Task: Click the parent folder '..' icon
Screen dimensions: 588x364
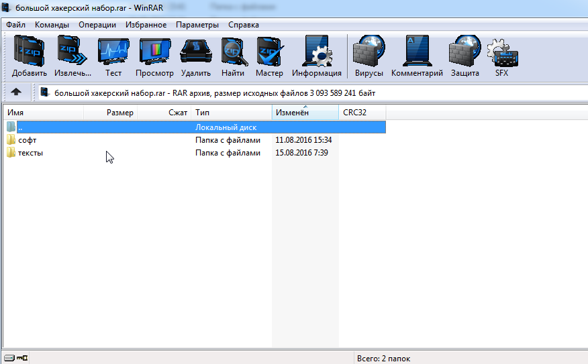Action: [11, 127]
